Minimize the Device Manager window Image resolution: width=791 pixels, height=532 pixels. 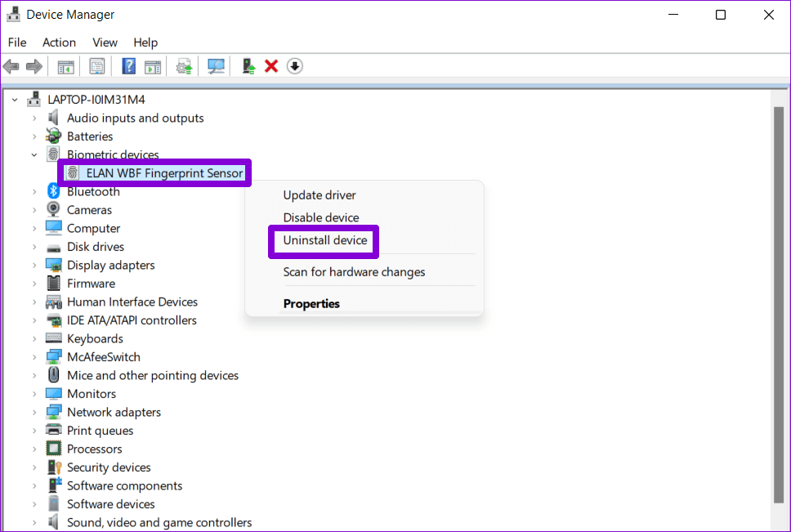(673, 15)
